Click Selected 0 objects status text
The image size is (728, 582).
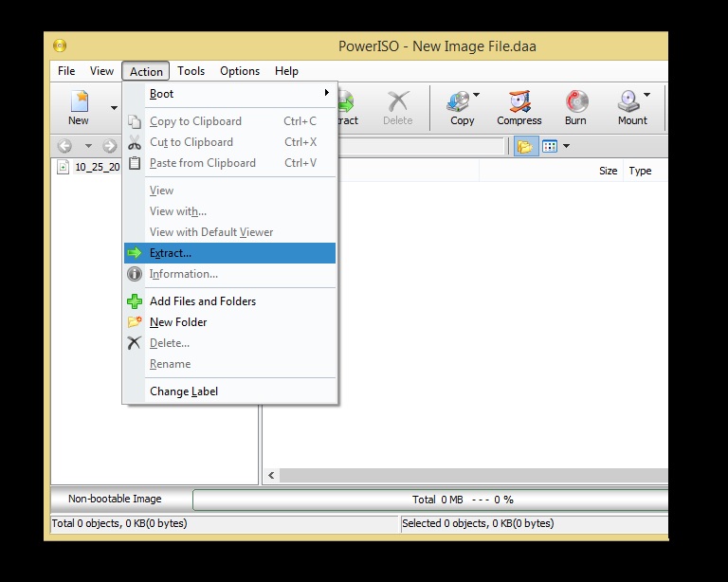click(x=478, y=523)
